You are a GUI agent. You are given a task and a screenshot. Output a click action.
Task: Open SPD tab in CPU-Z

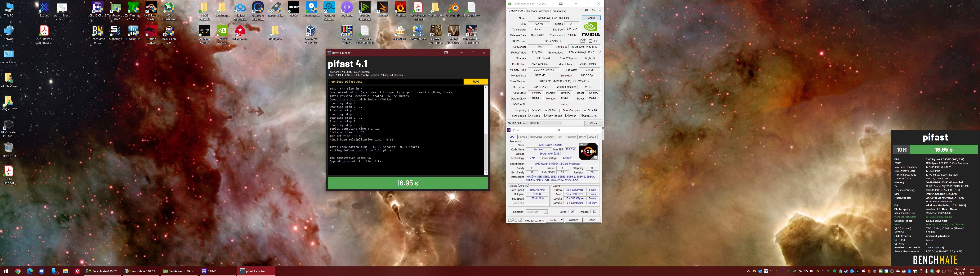[560, 137]
